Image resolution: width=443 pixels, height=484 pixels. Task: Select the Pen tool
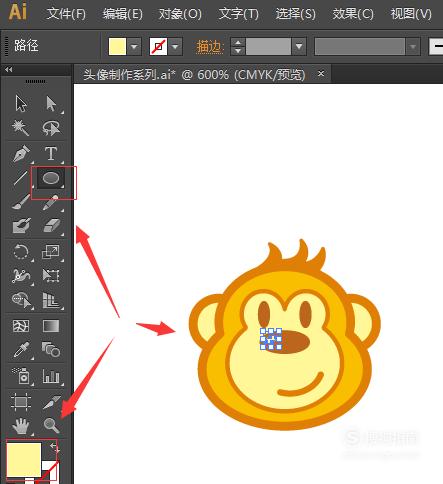(x=21, y=154)
